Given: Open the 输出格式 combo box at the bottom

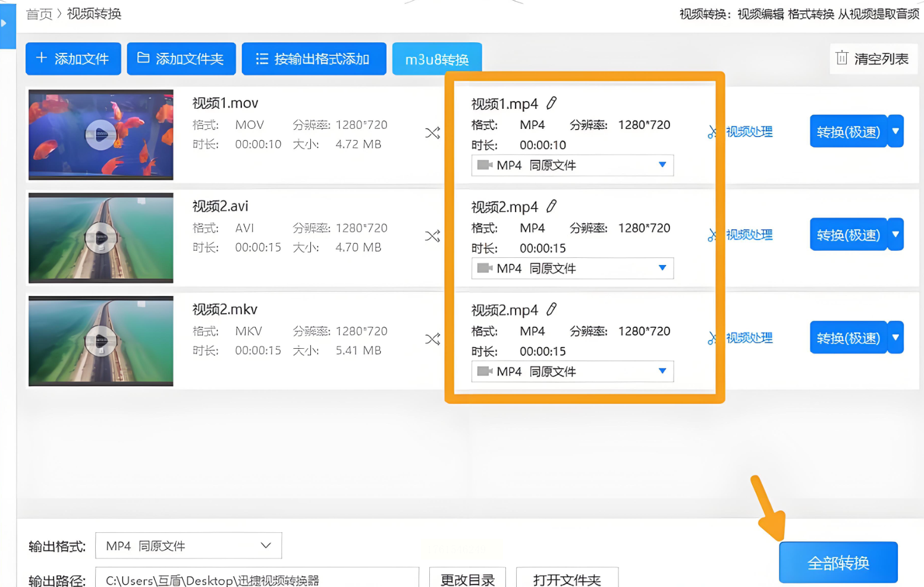Looking at the screenshot, I should [x=188, y=545].
